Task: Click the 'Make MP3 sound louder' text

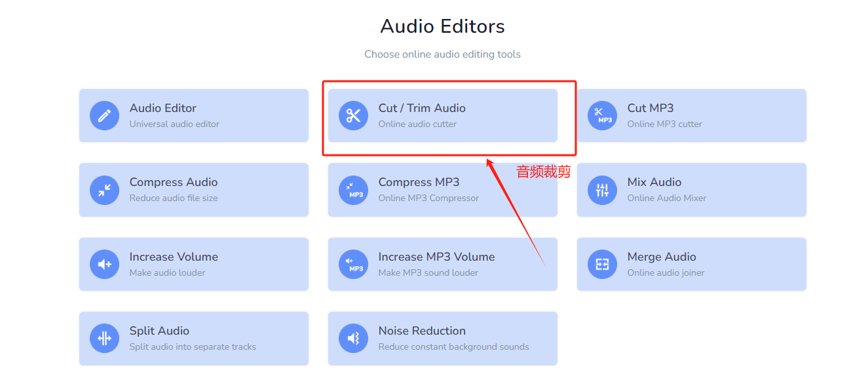Action: click(428, 272)
